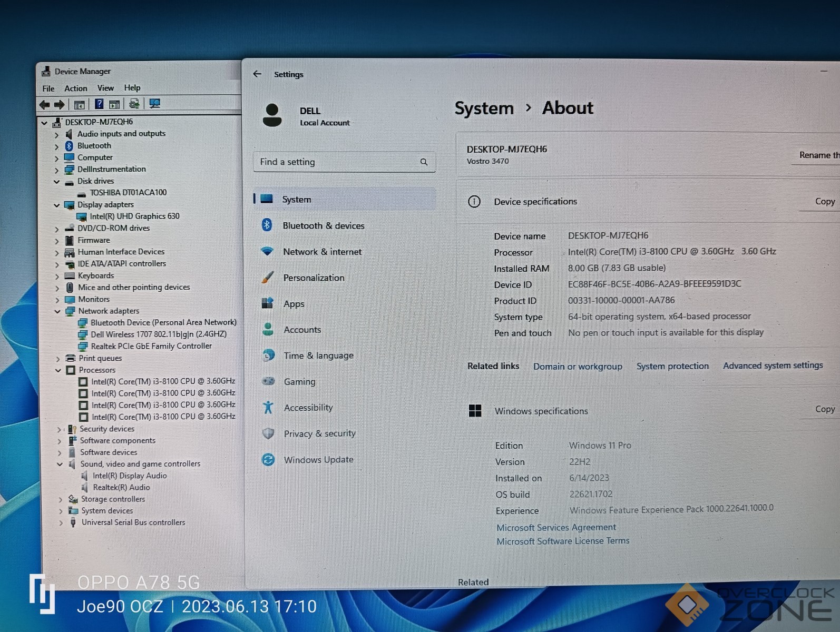Select TOSHIBA DT01ACA100 disk drive
This screenshot has width=840, height=632.
[128, 192]
